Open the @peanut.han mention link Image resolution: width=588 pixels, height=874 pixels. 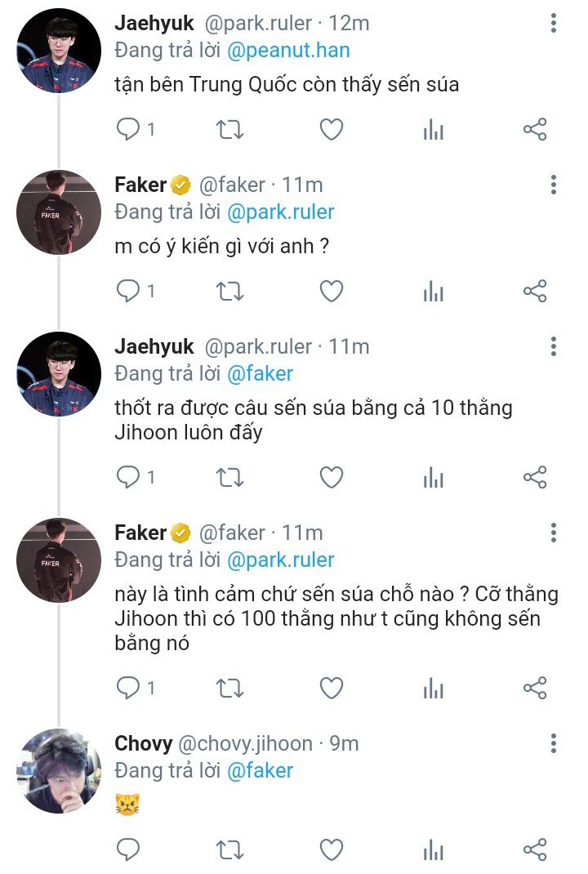tap(289, 51)
